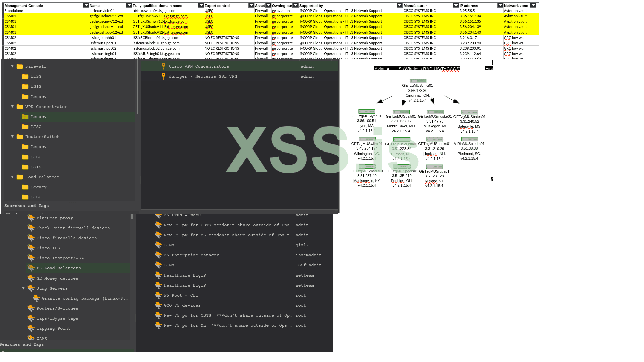This screenshot has width=644, height=362.
Task: Click the spreadsheet cell getfgxuscinw711-ext
Action: pyautogui.click(x=106, y=16)
